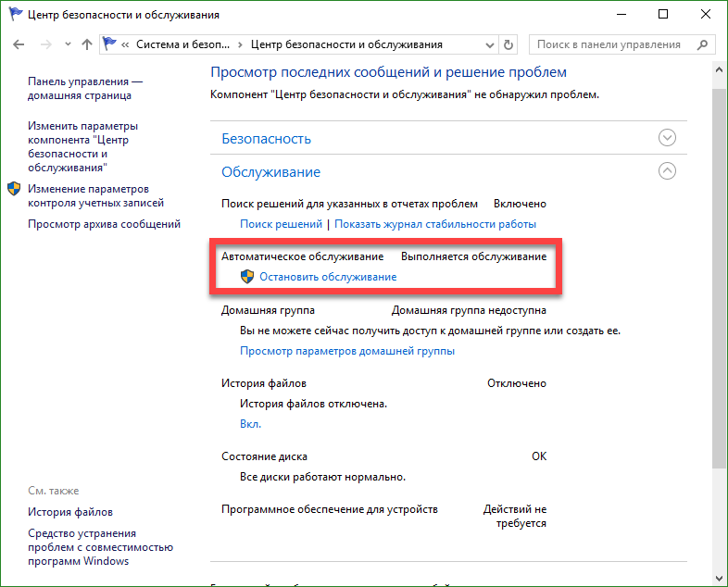Click the flag icon in address bar

click(109, 44)
